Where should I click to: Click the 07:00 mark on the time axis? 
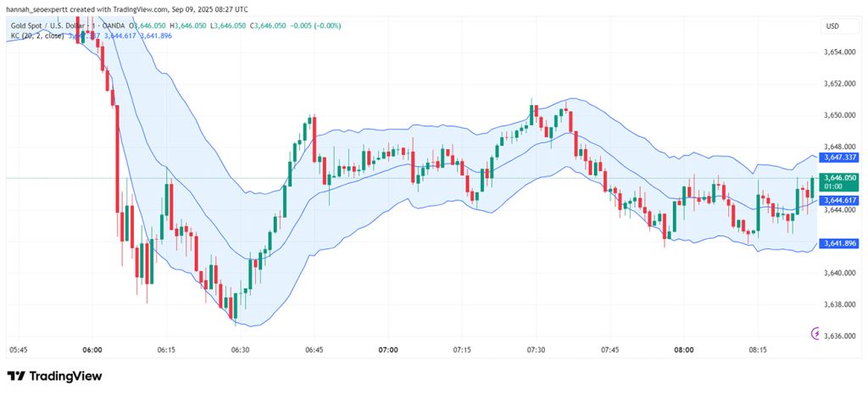pyautogui.click(x=388, y=350)
